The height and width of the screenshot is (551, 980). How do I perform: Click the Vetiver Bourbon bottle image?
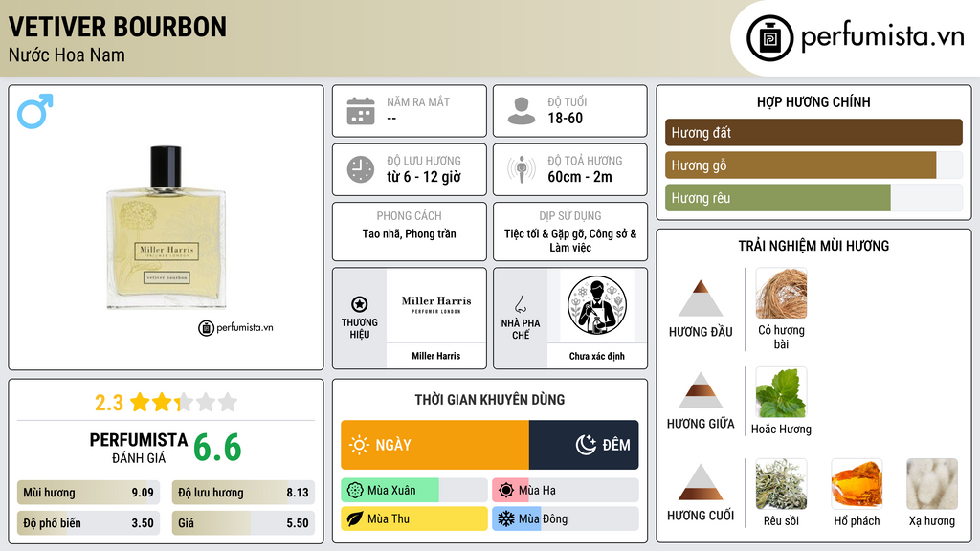click(167, 228)
